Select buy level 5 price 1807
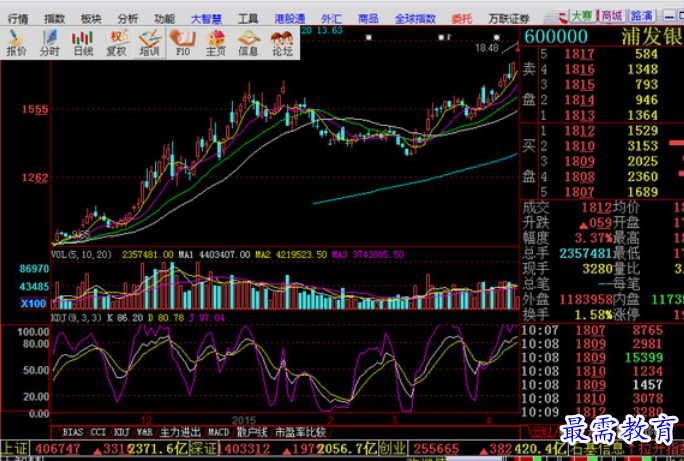684x461 pixels. [x=579, y=192]
